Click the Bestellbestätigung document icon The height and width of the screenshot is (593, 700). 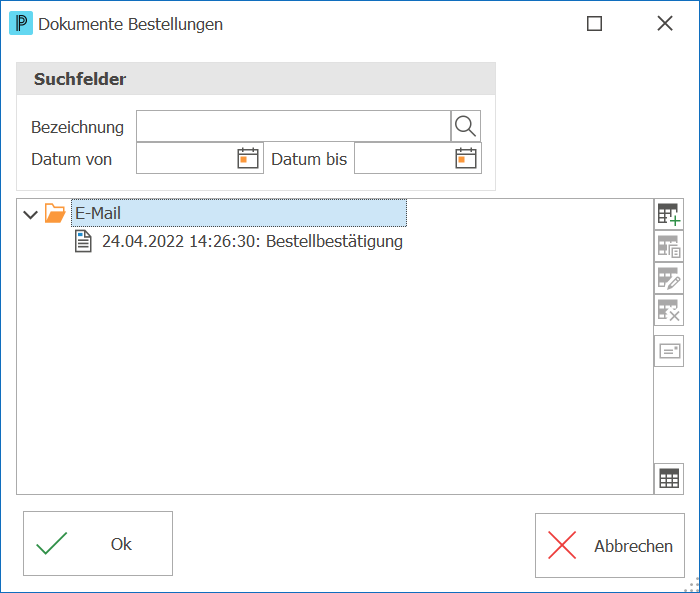(83, 242)
